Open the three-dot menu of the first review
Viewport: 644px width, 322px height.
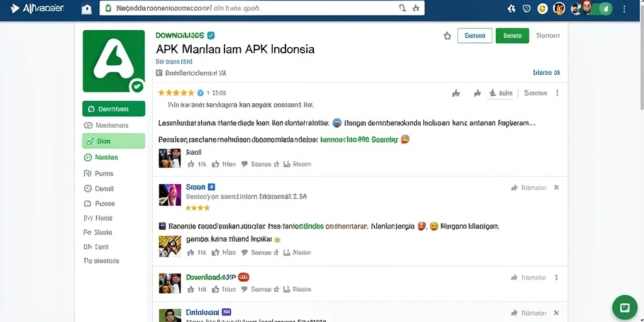coord(557,93)
